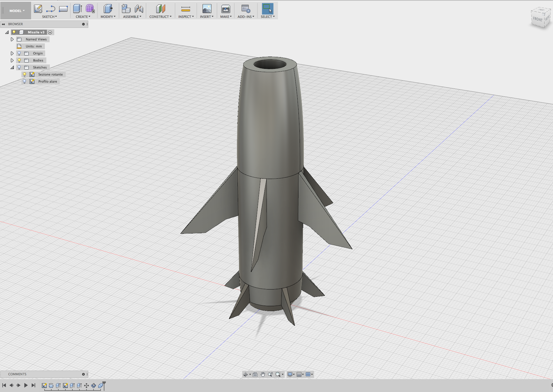Expand the Bodies folder arrow
This screenshot has width=553, height=392.
coord(12,60)
